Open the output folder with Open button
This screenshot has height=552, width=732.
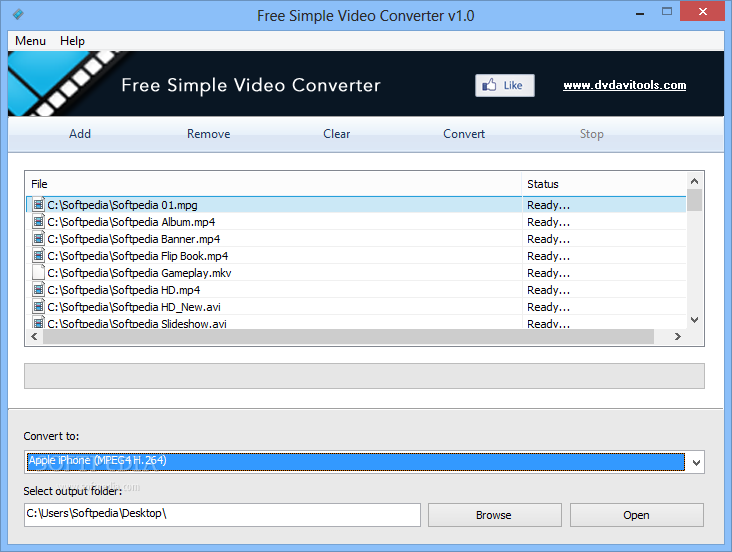(636, 515)
